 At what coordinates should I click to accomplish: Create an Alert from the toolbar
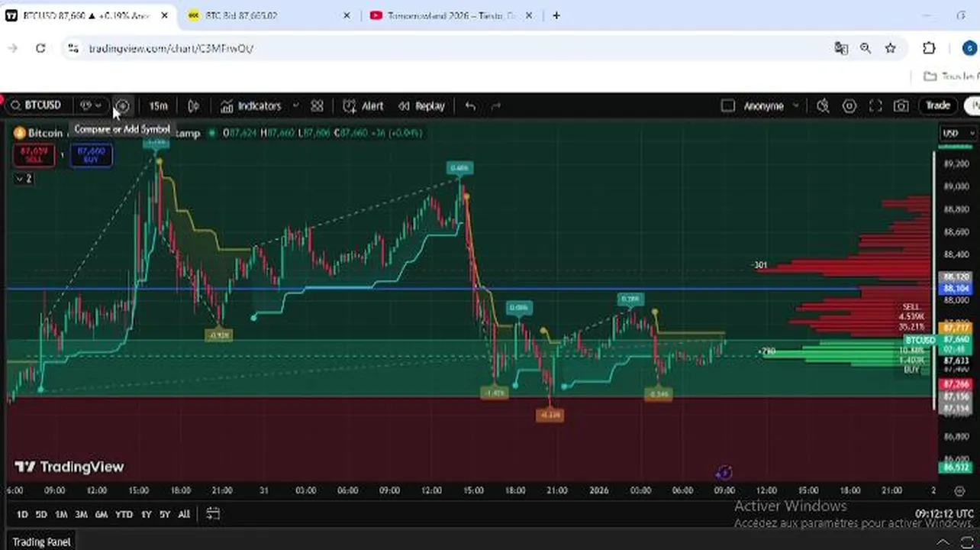tap(363, 105)
